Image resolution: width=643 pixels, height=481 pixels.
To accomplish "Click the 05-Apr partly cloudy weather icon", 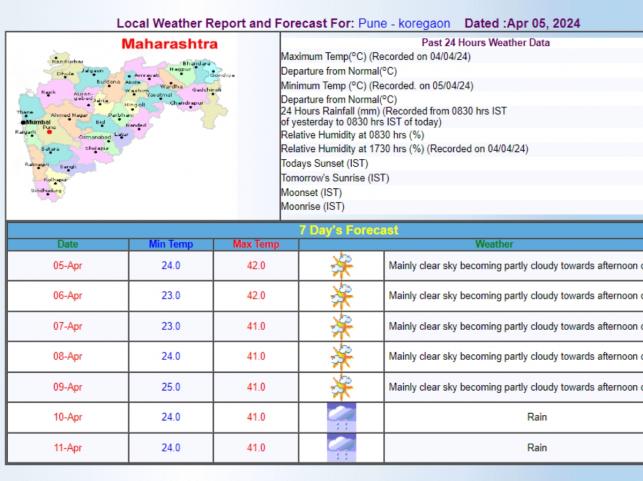I will click(341, 265).
